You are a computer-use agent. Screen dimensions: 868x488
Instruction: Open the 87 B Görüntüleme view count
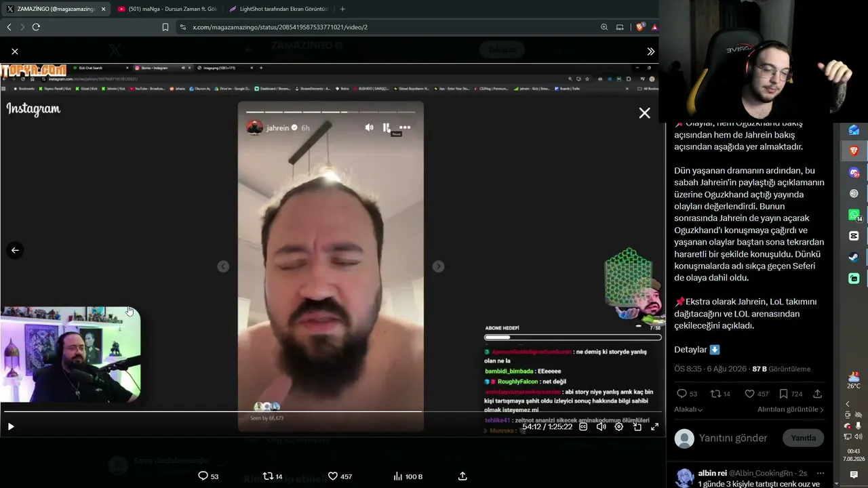click(781, 369)
